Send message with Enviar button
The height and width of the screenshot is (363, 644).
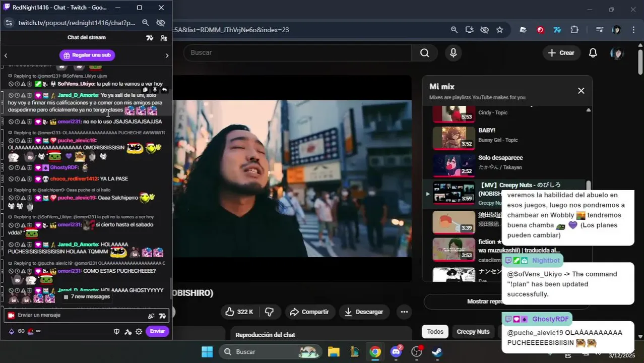[x=157, y=331]
